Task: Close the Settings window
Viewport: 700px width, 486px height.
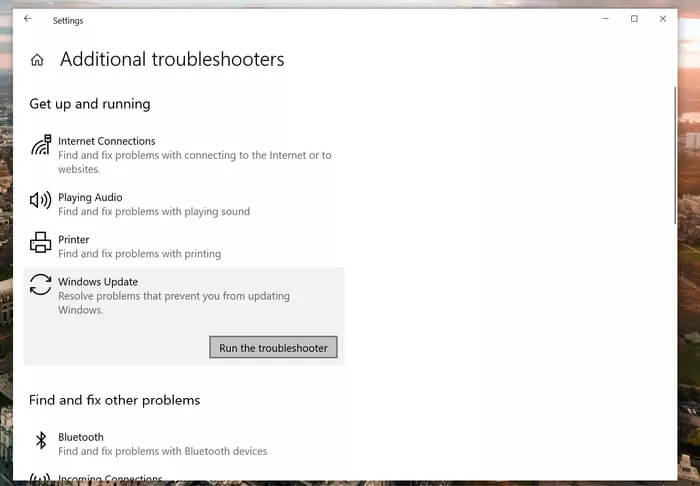Action: click(x=663, y=19)
